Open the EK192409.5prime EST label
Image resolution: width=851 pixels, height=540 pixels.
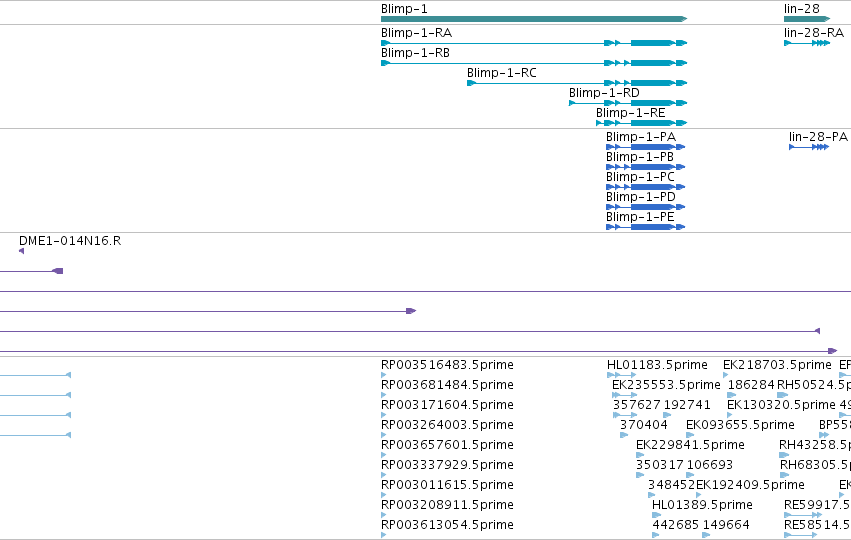pyautogui.click(x=751, y=485)
